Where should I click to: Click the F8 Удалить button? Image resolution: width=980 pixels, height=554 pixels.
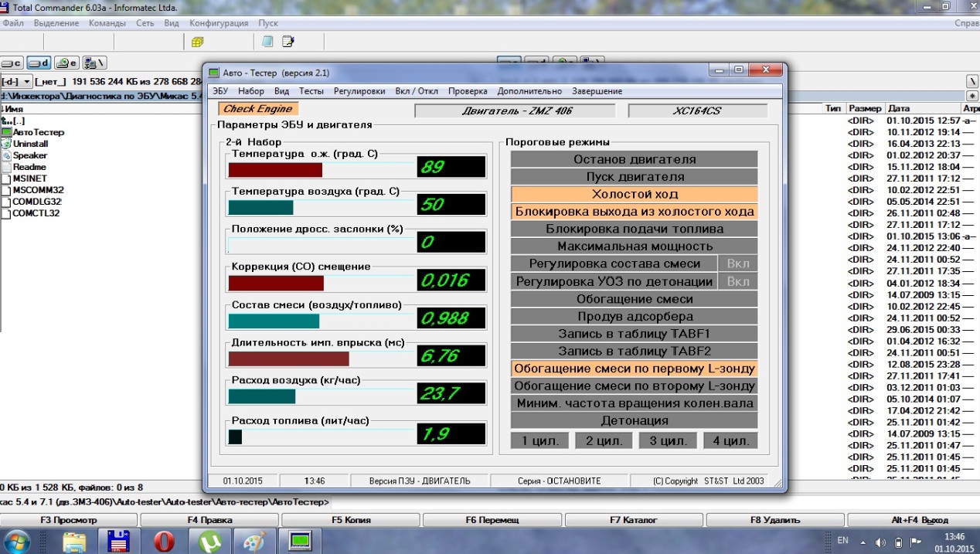(775, 520)
